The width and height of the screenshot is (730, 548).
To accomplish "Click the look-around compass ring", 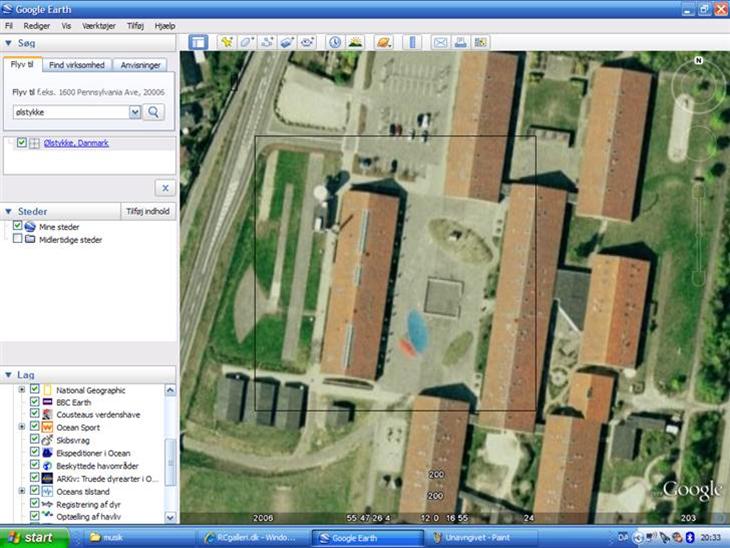I will tap(697, 84).
